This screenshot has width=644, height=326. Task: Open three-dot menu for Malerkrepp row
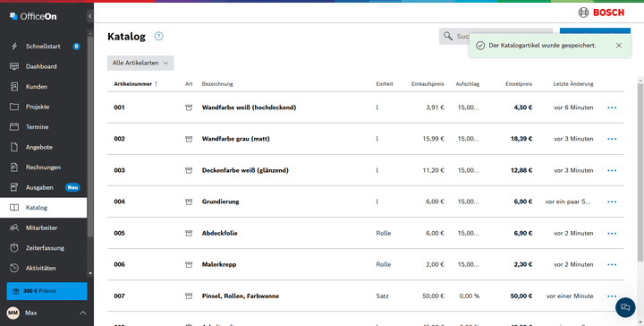point(612,265)
